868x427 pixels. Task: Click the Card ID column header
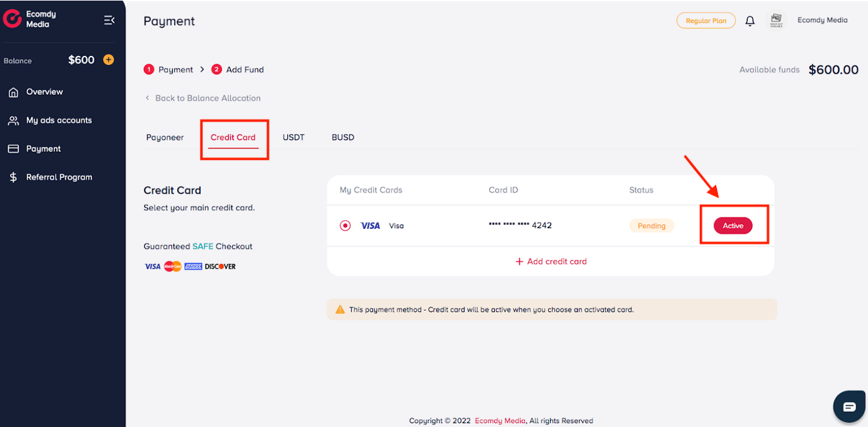pyautogui.click(x=503, y=190)
